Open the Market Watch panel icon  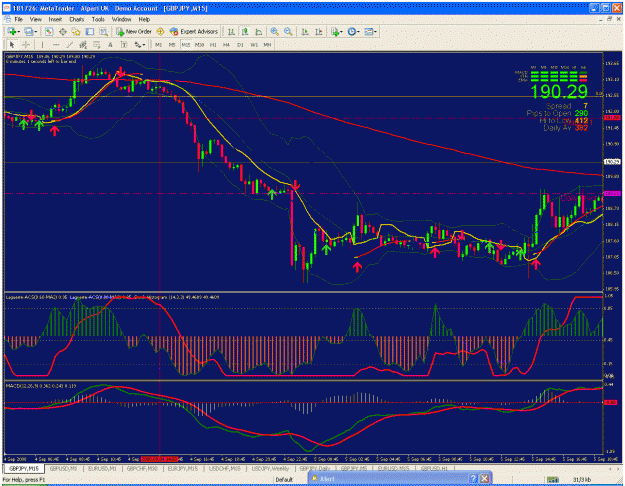point(49,31)
